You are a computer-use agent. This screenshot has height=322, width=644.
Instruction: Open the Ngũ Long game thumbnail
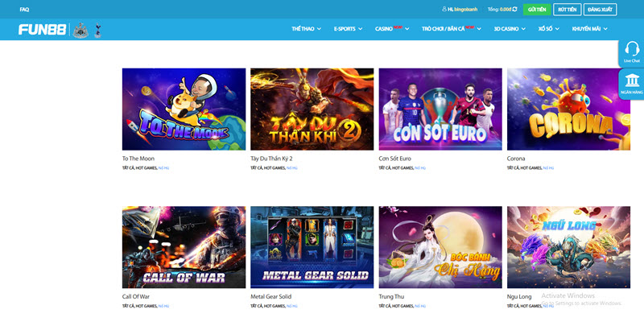pyautogui.click(x=569, y=247)
